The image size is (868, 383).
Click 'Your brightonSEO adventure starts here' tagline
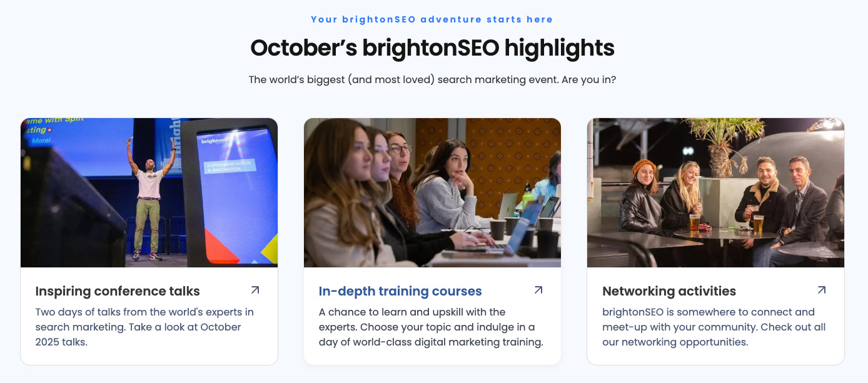432,19
